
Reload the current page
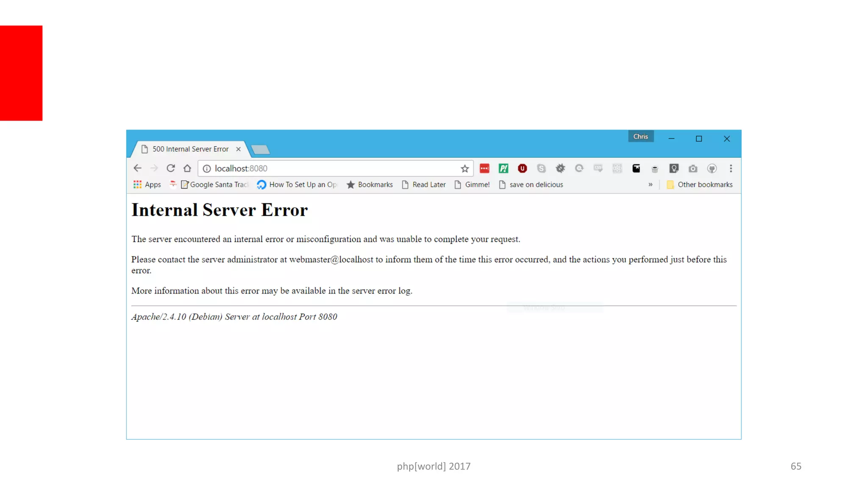171,168
